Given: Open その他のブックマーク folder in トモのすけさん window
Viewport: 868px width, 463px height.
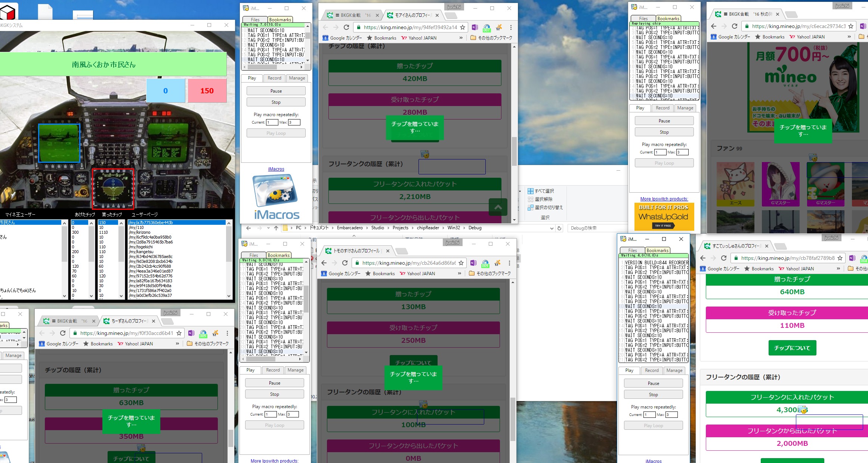Looking at the screenshot, I should click(x=490, y=273).
